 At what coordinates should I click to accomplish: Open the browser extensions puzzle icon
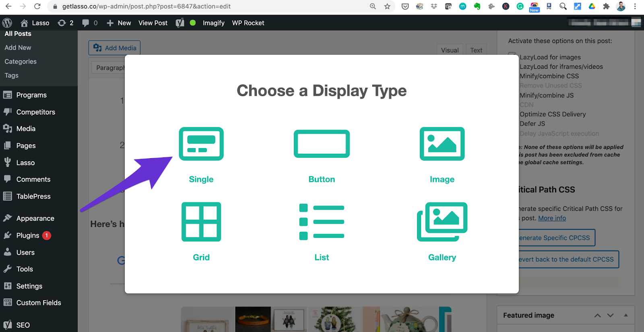pos(606,6)
